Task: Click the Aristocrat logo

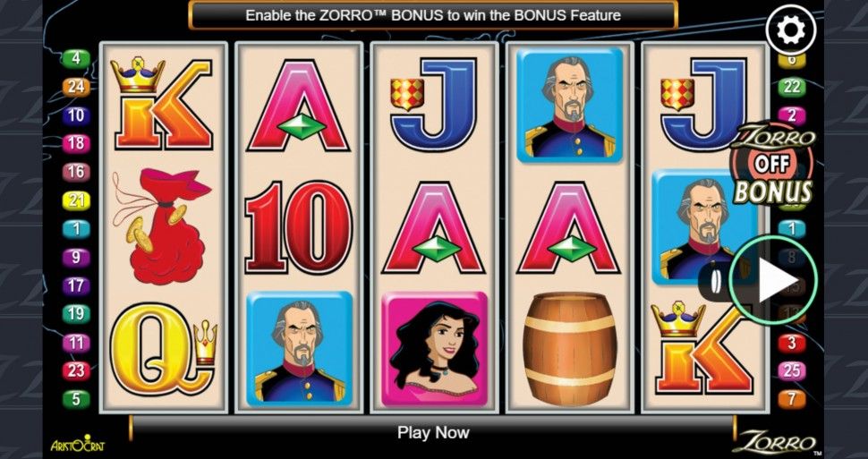Action: pos(78,444)
